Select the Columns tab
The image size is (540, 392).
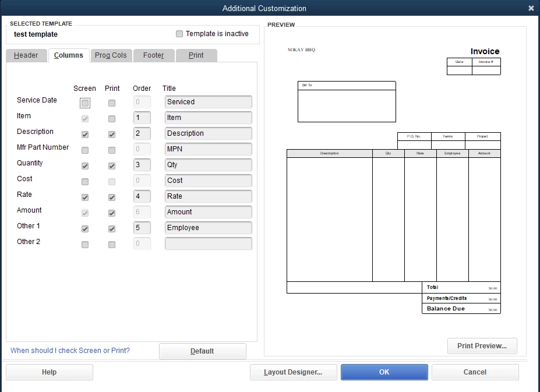(69, 55)
